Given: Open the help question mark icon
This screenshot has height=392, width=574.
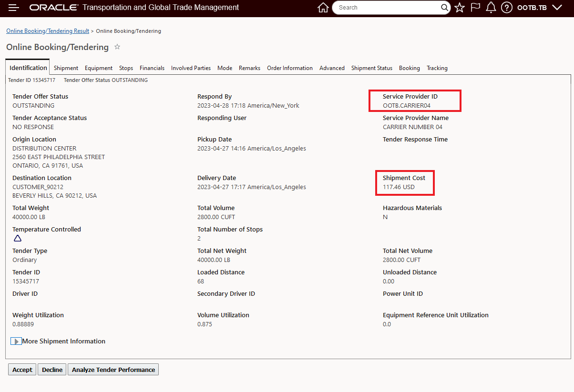Looking at the screenshot, I should pyautogui.click(x=507, y=8).
